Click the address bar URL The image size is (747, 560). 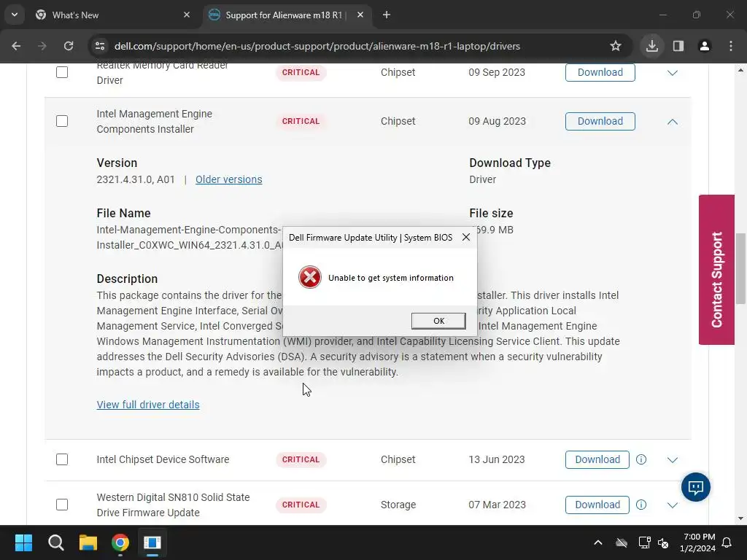317,46
